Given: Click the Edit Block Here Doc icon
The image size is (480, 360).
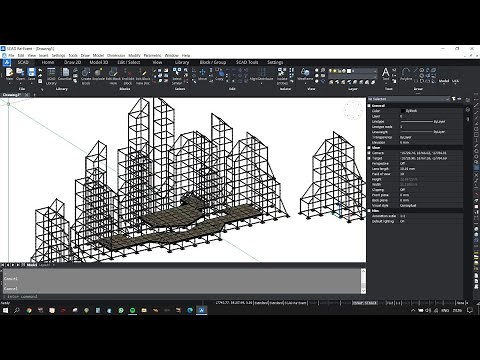Looking at the screenshot, I should 143,75.
